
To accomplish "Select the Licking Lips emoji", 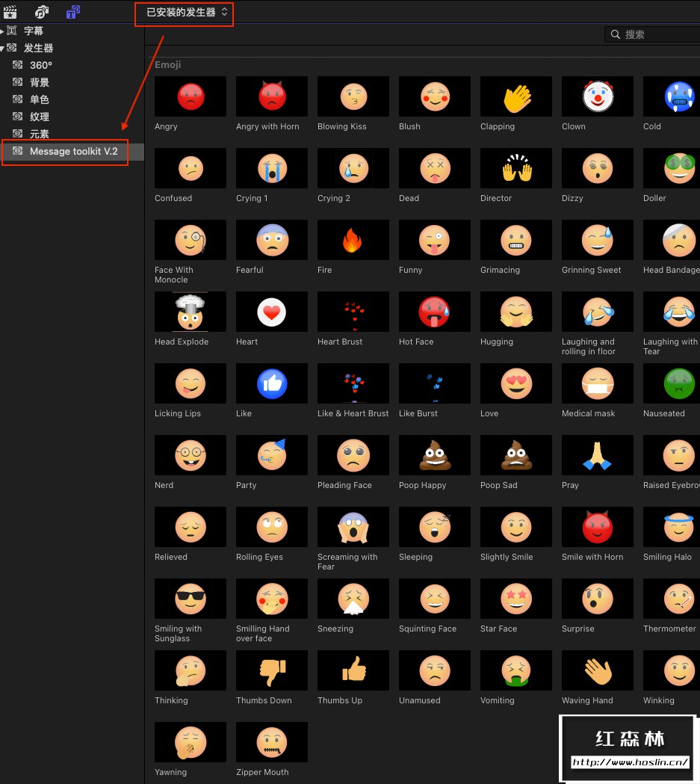I will click(191, 383).
